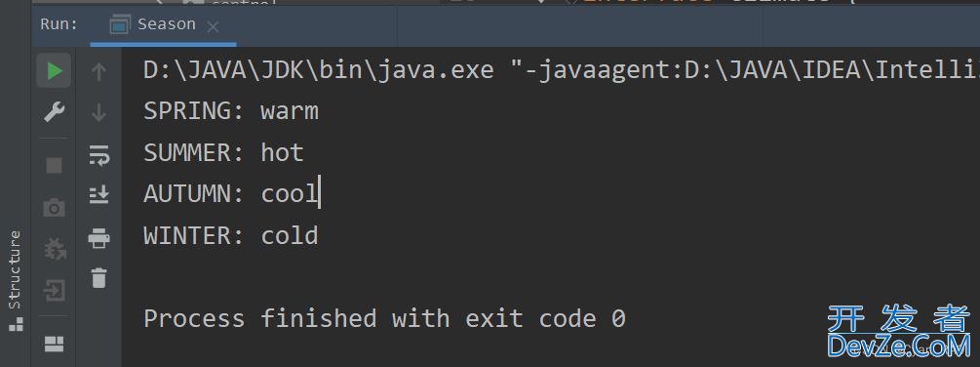
Task: Rerun Season with the green play icon
Action: pos(54,71)
